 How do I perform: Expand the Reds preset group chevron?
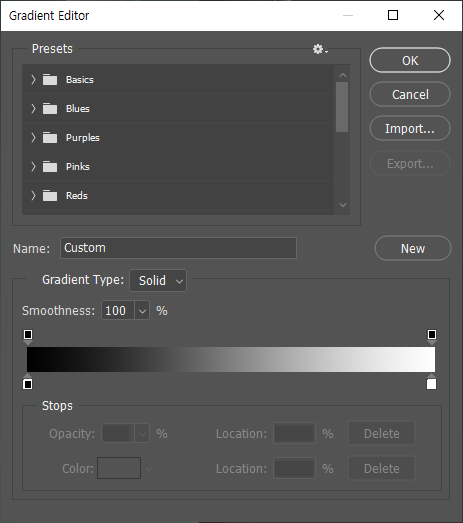(33, 196)
